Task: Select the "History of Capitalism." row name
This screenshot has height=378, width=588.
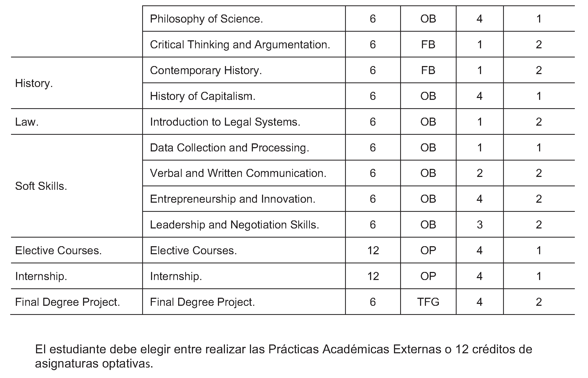Action: click(x=202, y=96)
